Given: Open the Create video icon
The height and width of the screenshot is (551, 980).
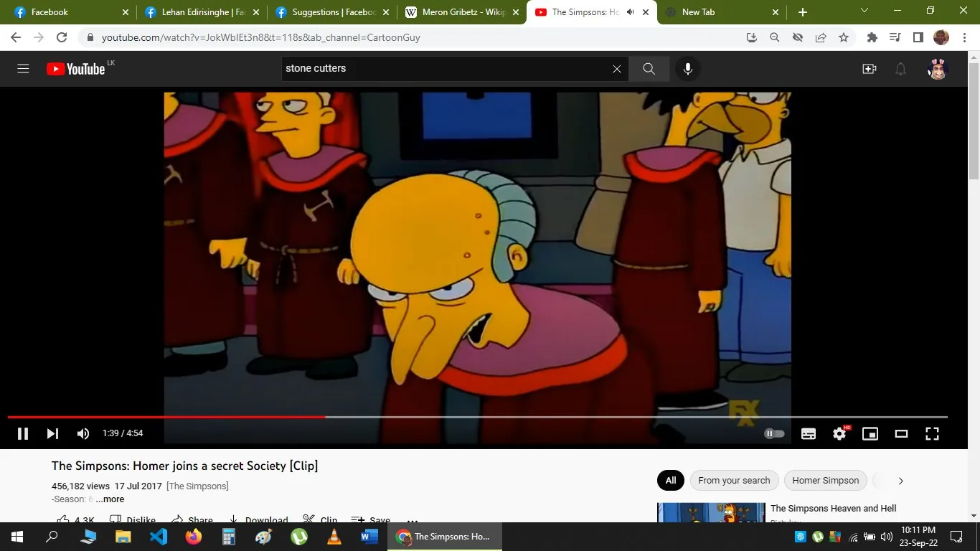Looking at the screenshot, I should tap(869, 69).
